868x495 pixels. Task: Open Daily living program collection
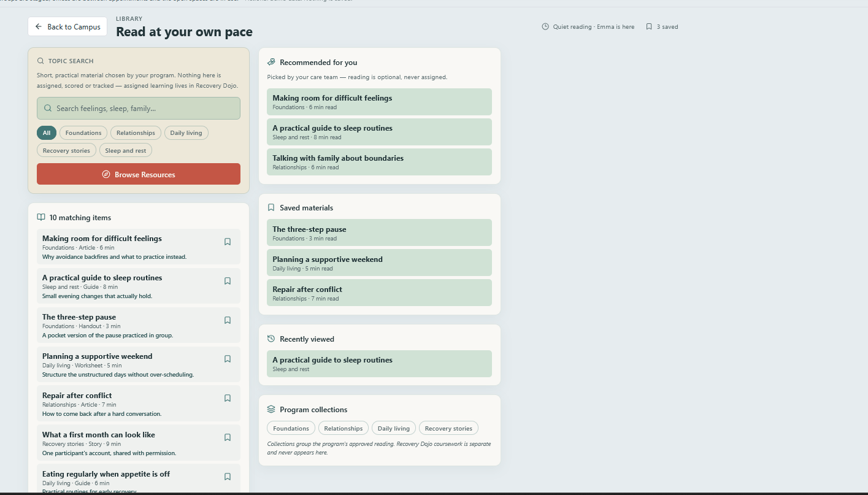(394, 428)
